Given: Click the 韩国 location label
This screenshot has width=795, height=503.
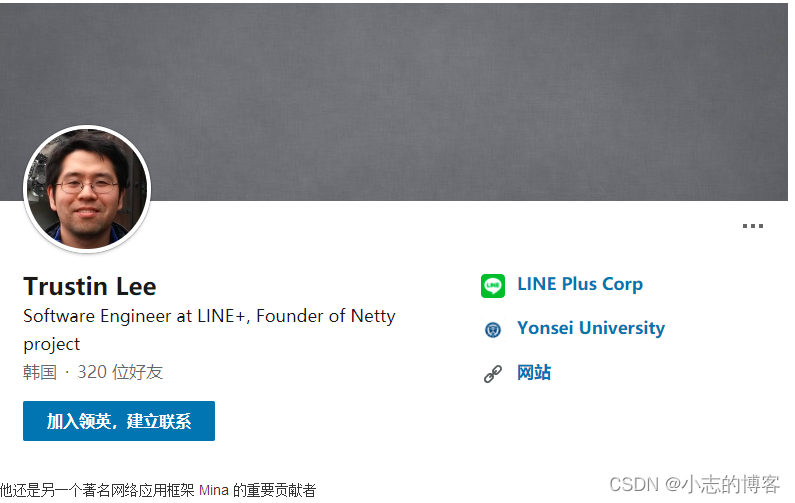Looking at the screenshot, I should [40, 372].
